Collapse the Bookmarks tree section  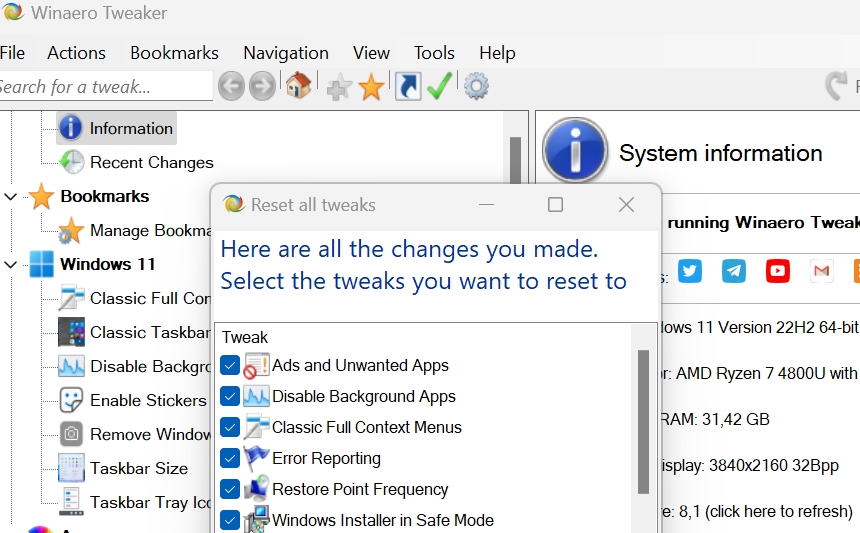pos(11,197)
